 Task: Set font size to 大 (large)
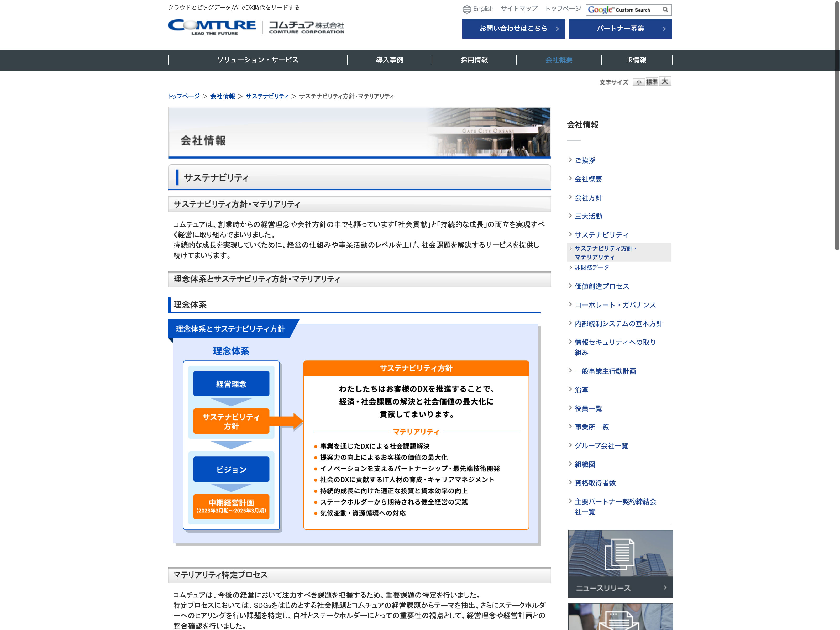coord(665,81)
